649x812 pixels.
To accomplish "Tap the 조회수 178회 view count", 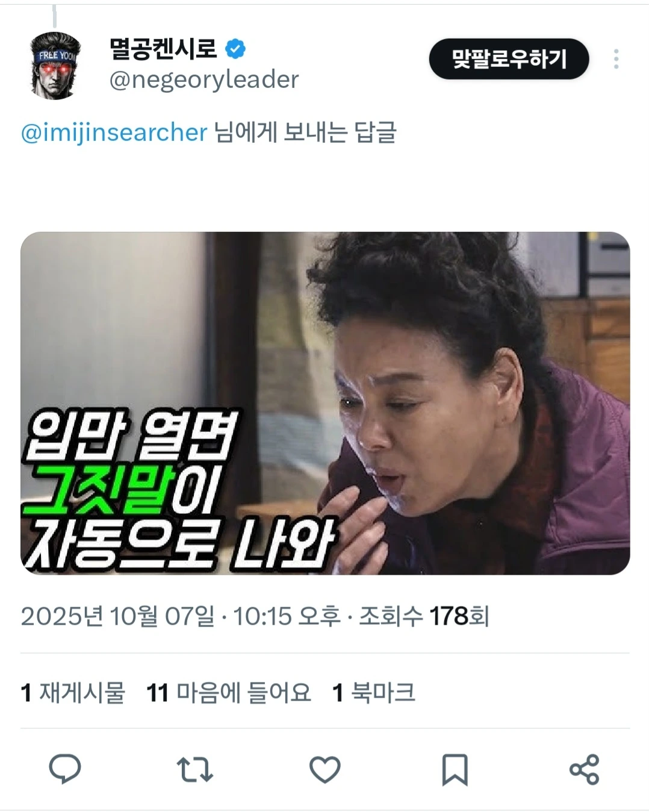I will [424, 616].
